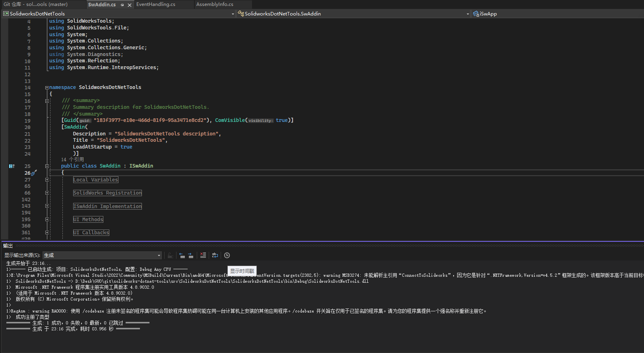
Task: Click the LoadAtStartup property
Action: [92, 147]
